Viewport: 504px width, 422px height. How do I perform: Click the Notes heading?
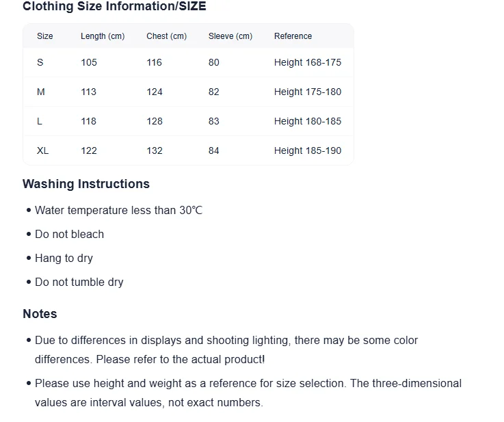pyautogui.click(x=40, y=314)
